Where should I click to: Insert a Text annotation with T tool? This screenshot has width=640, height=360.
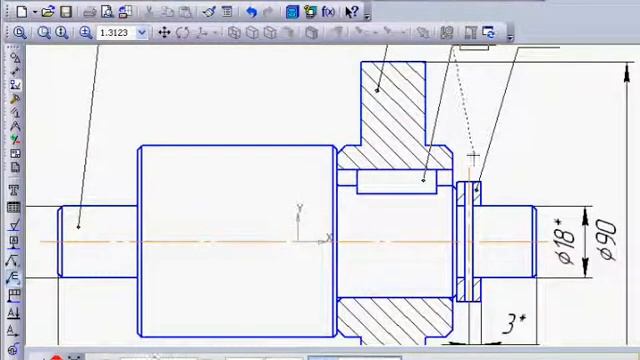14,190
